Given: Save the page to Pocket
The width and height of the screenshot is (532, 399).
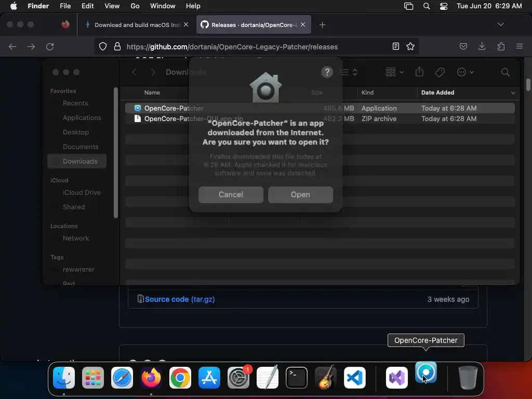Looking at the screenshot, I should click(x=463, y=46).
